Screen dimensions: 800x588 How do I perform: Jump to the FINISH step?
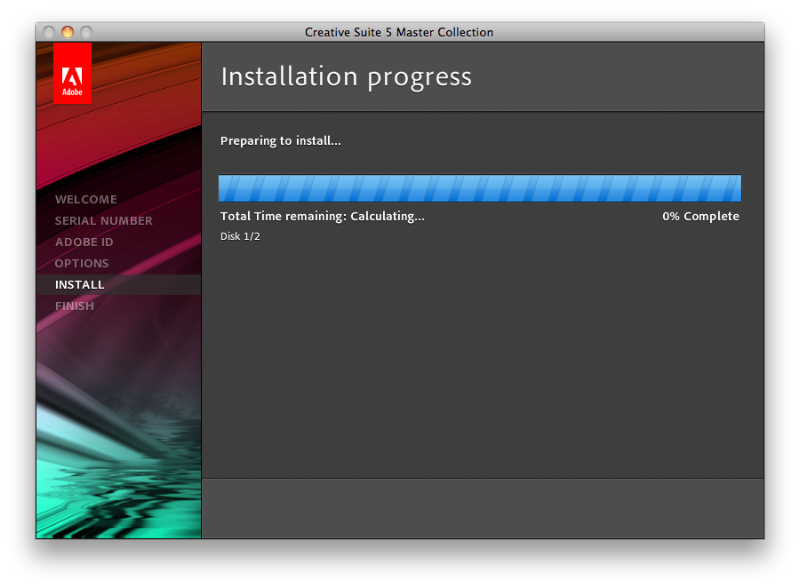(x=74, y=306)
